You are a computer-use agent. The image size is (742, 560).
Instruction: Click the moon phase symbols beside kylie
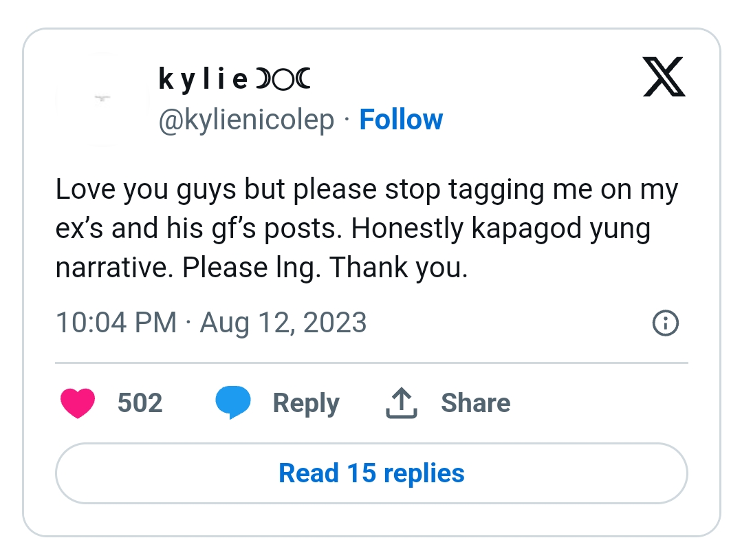(x=283, y=80)
